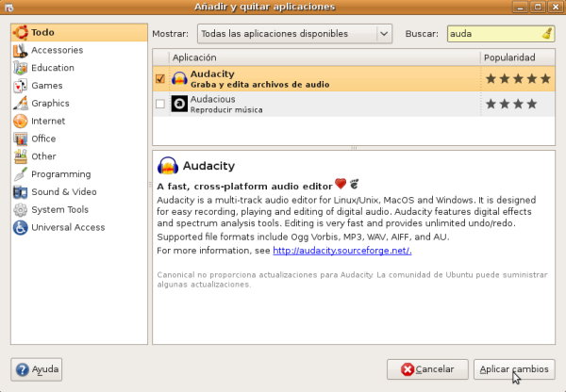Click the clear search broom icon
The width and height of the screenshot is (566, 392).
[x=547, y=34]
